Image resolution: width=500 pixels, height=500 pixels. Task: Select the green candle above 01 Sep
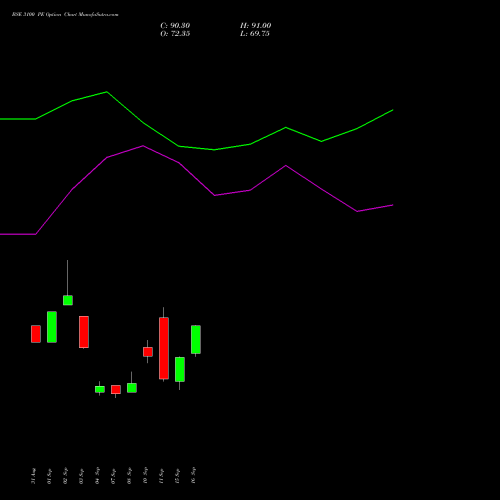[x=52, y=327]
